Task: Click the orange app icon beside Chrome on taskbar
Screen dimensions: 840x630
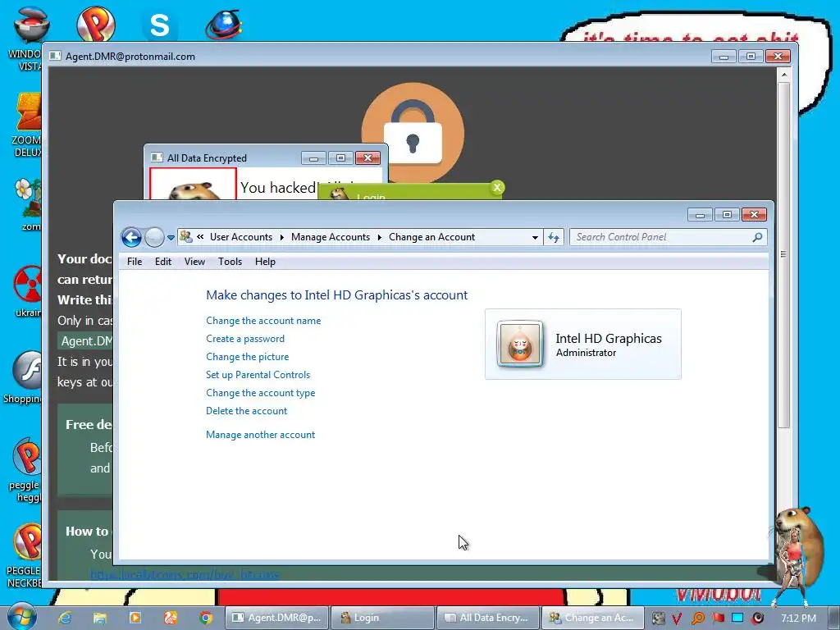Action: click(171, 618)
